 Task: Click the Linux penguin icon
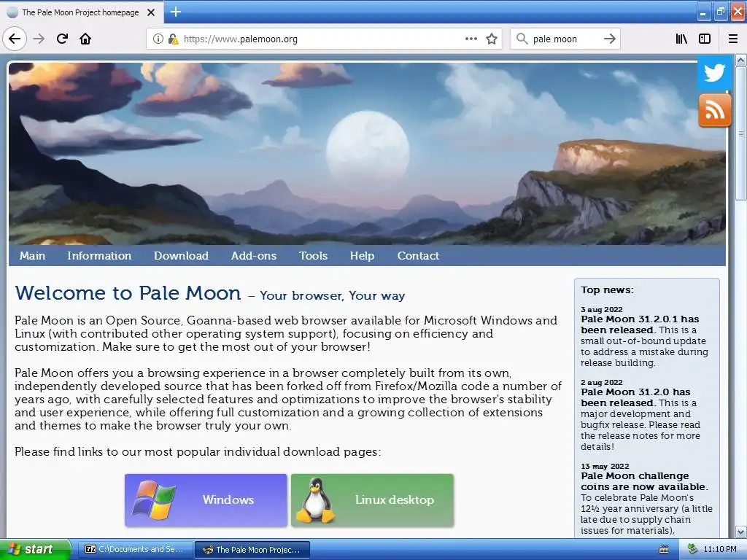[315, 500]
